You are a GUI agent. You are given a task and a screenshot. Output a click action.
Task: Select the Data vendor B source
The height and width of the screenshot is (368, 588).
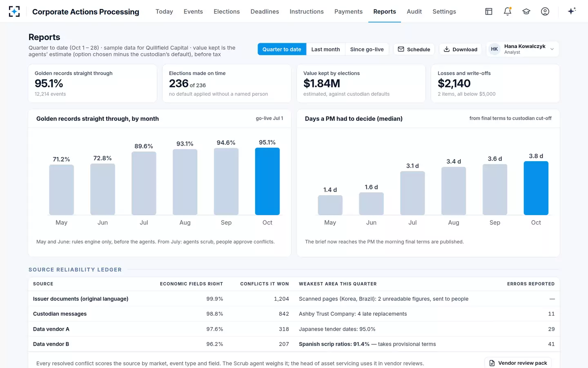(x=51, y=344)
